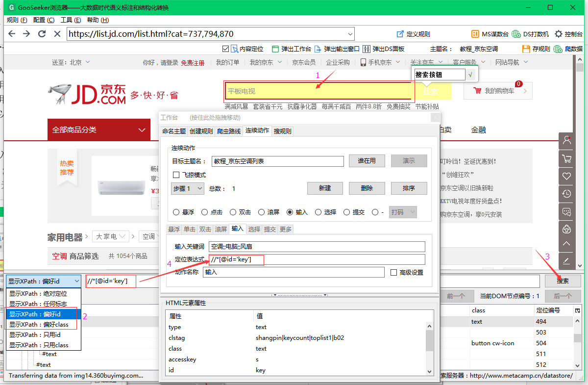Click the 输入关键词 input field
Image resolution: width=588 pixels, height=385 pixels.
[317, 247]
